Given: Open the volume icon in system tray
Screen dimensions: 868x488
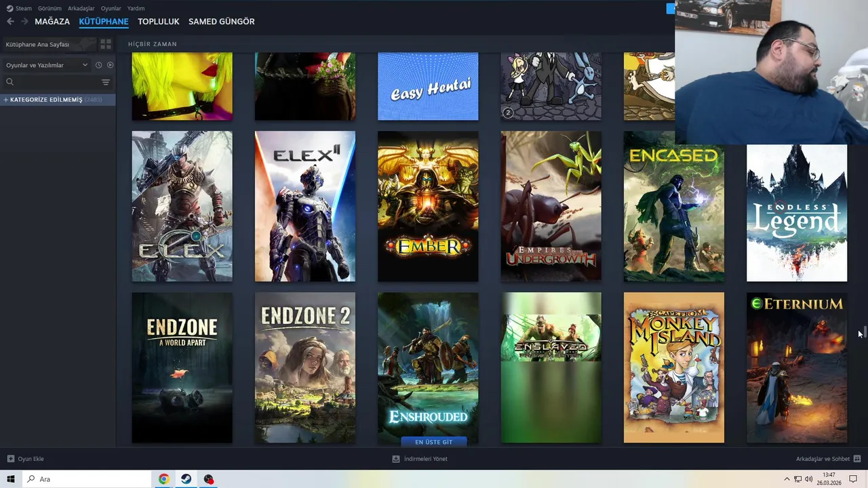Looking at the screenshot, I should tap(808, 479).
